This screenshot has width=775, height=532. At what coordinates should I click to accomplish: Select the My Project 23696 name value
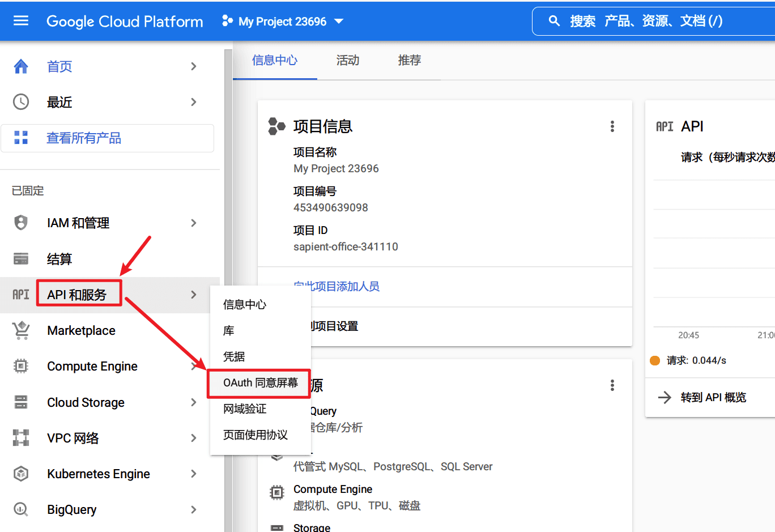tap(336, 169)
